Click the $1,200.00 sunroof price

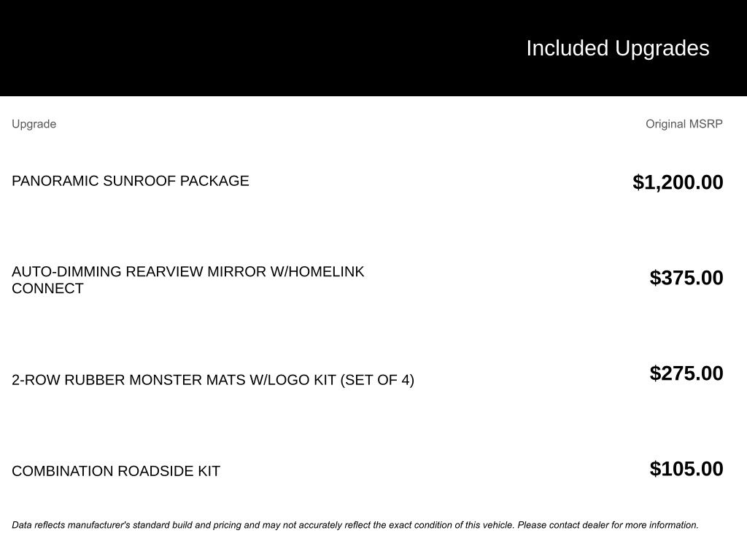tap(678, 182)
